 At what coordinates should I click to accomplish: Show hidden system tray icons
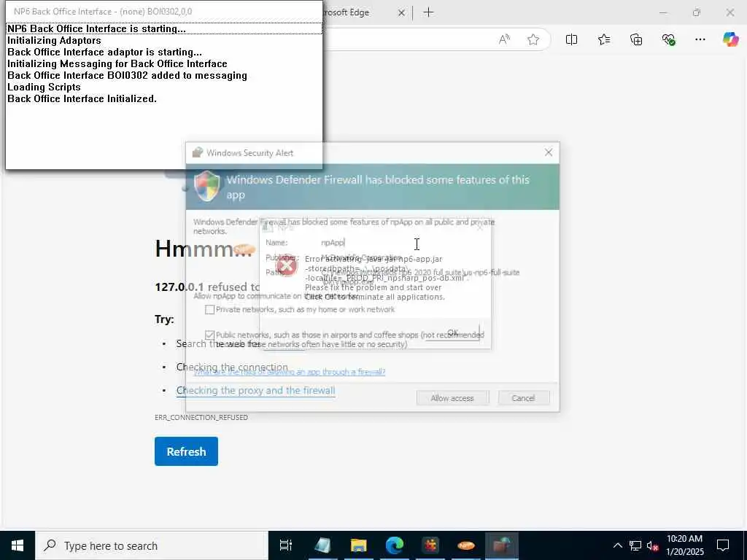pyautogui.click(x=617, y=545)
